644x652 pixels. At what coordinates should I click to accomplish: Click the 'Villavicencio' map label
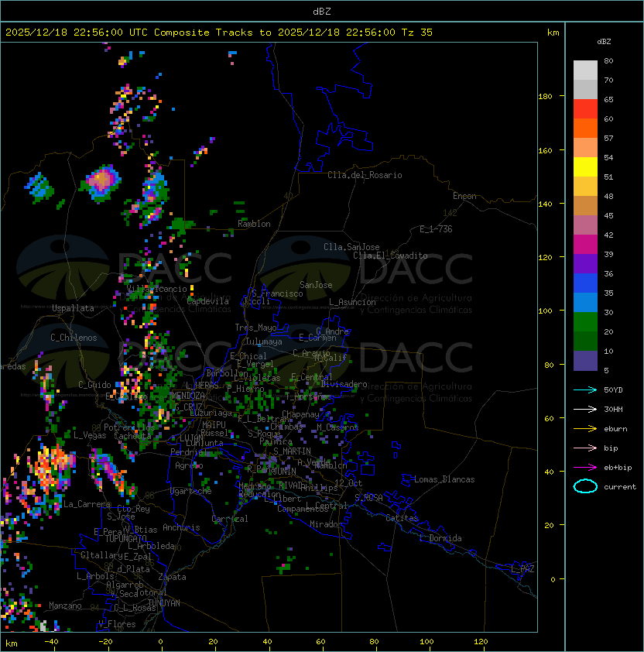point(156,289)
